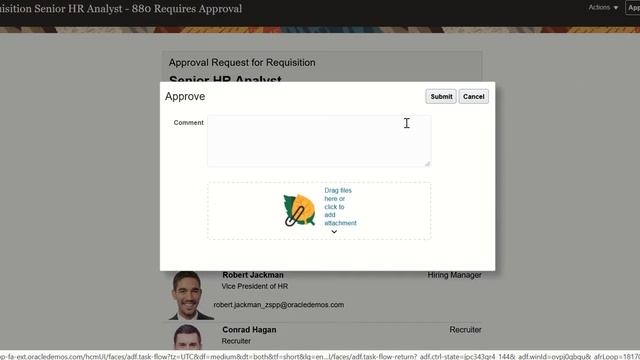Cancel the Approve dialog

473,97
